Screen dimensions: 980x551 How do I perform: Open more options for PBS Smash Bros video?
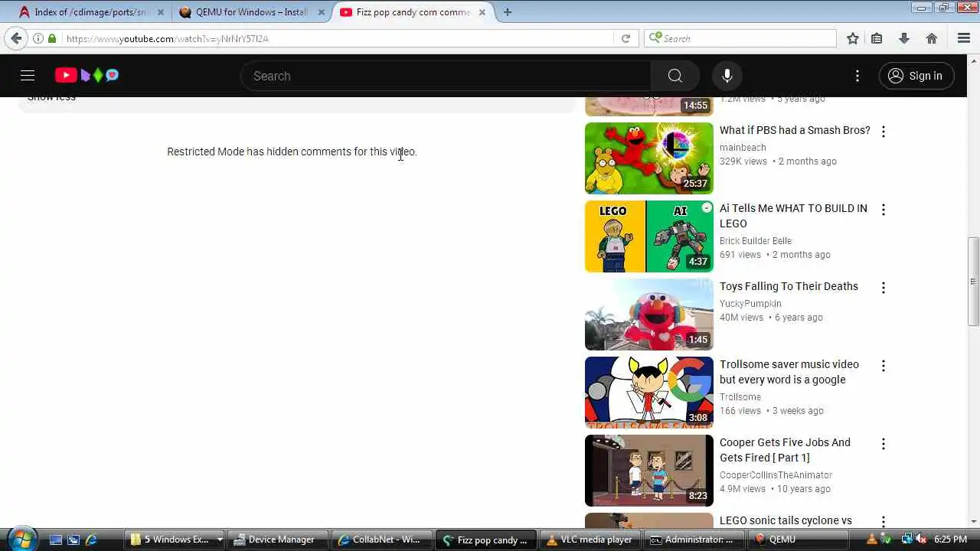pos(883,132)
